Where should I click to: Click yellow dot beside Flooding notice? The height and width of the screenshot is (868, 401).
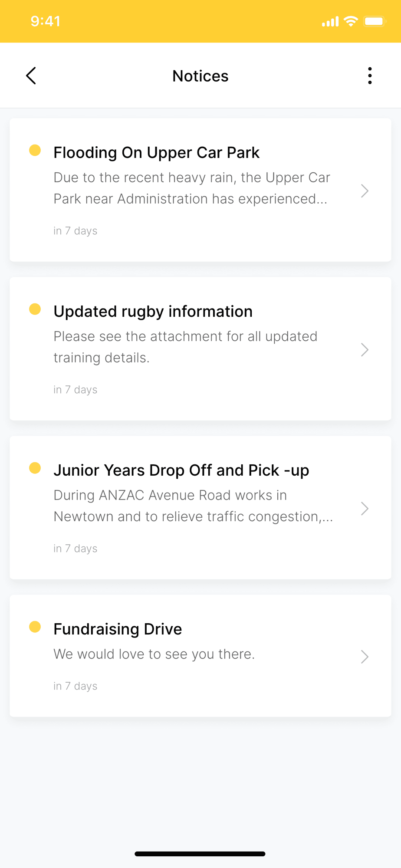35,150
